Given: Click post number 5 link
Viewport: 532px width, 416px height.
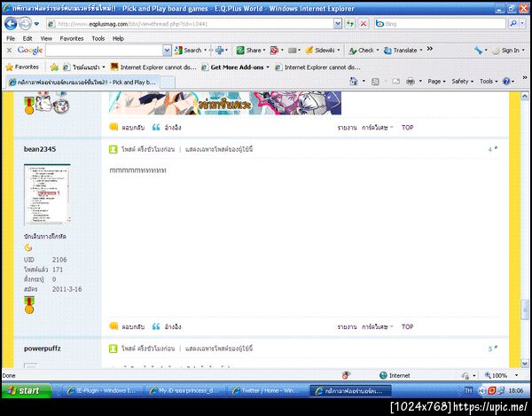Looking at the screenshot, I should (492, 349).
